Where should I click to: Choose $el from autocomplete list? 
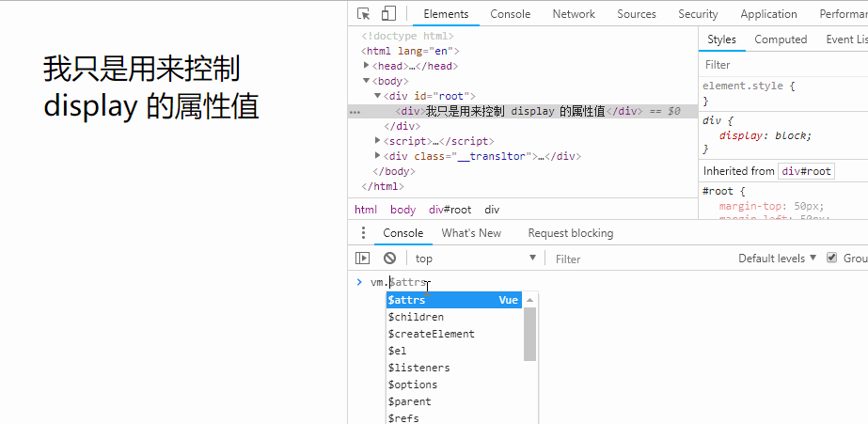coord(454,351)
